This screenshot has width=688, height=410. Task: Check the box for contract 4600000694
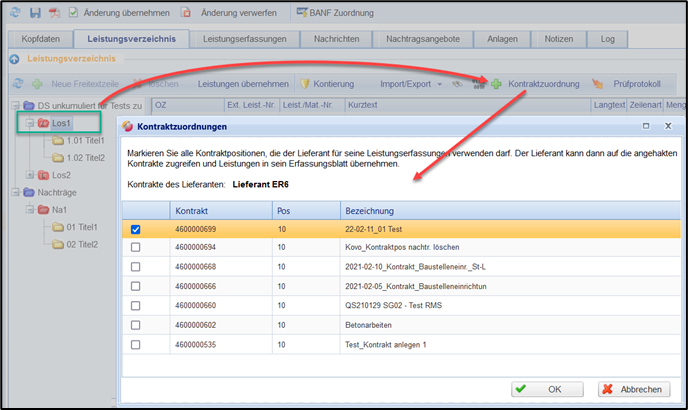pos(135,247)
